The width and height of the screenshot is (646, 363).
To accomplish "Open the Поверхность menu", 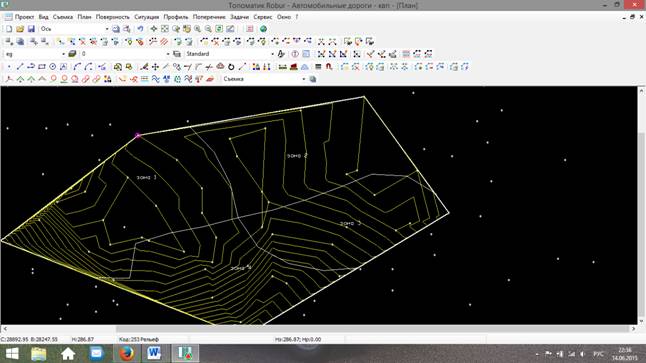I will pos(112,17).
